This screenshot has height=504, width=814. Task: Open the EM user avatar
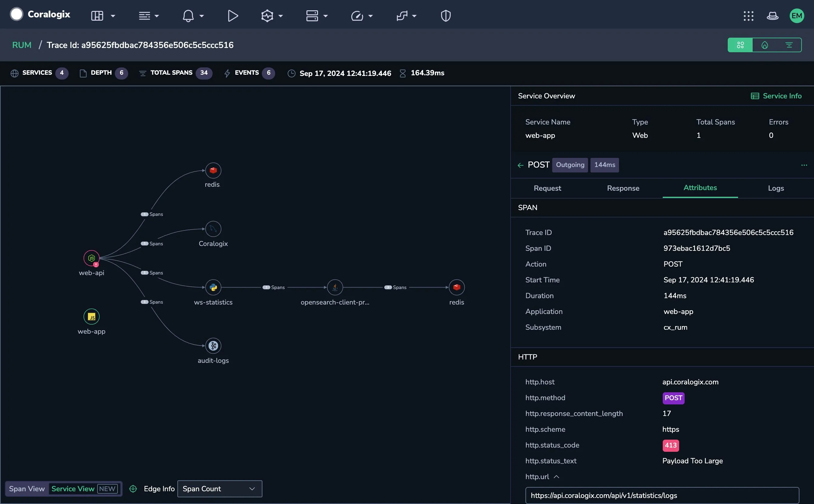[x=797, y=16]
